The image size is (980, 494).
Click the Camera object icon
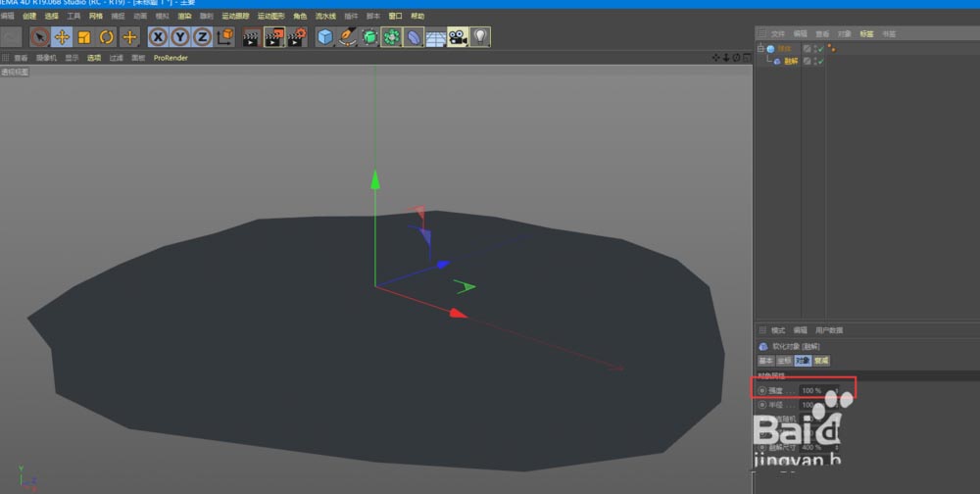pyautogui.click(x=458, y=37)
